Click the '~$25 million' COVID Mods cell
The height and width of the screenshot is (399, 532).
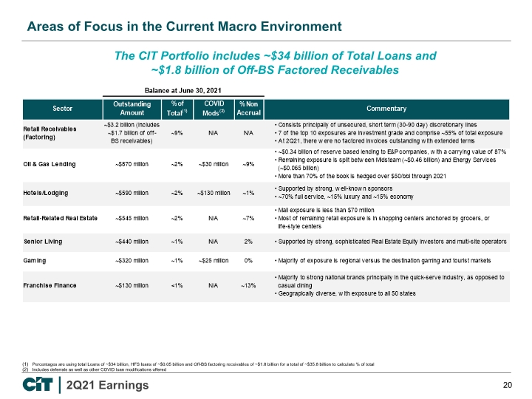[214, 261]
